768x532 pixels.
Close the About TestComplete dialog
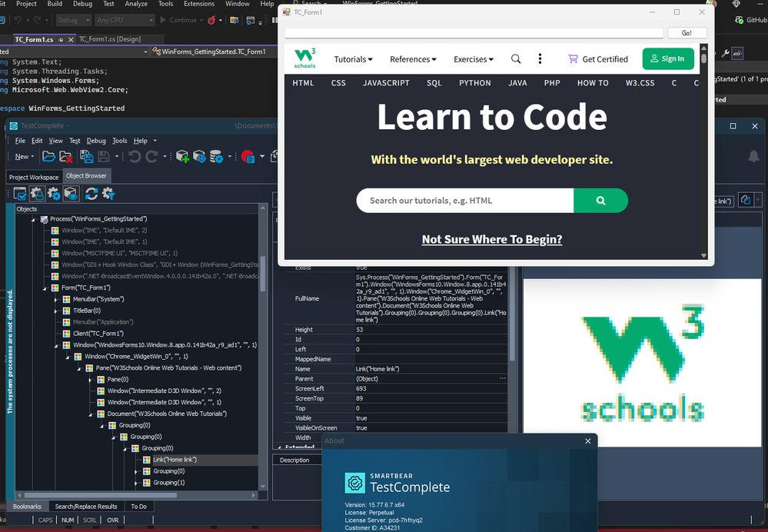[x=588, y=441]
